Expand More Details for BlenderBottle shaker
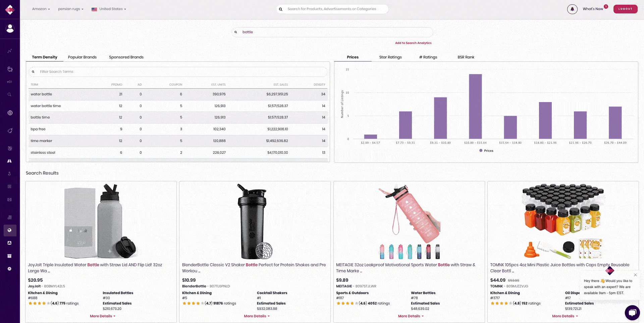The image size is (644, 323). (x=257, y=316)
